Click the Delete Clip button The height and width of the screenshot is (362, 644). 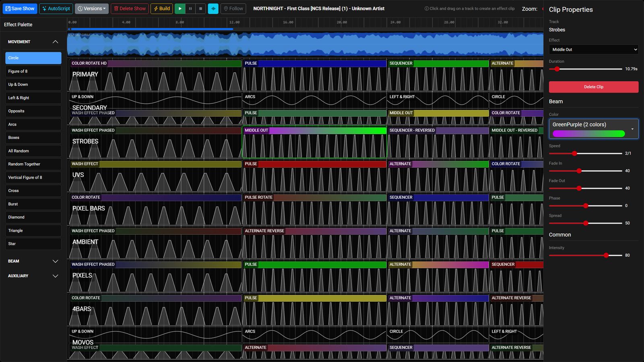tap(594, 87)
